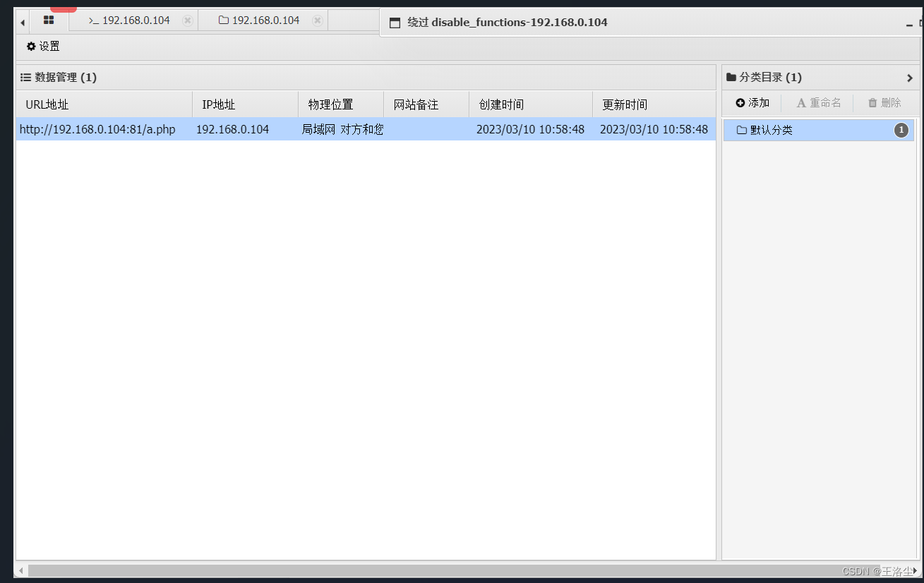924x583 pixels.
Task: Select the 默认分类 category
Action: 819,130
